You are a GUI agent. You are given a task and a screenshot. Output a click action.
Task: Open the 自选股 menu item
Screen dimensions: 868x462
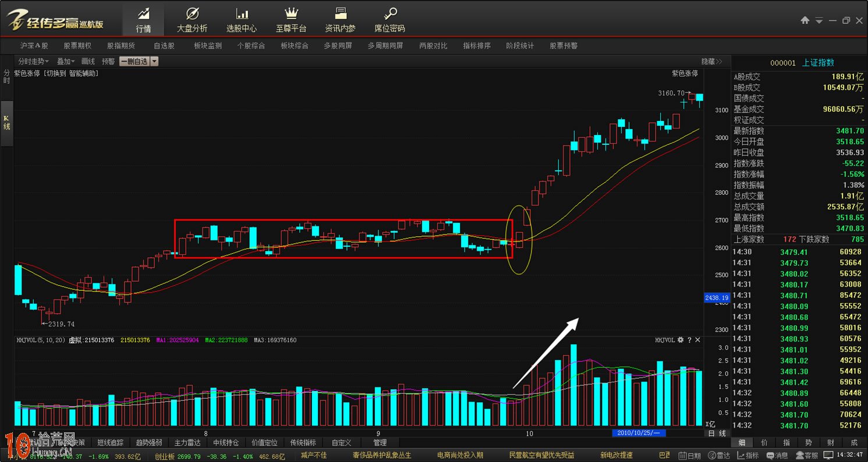(164, 45)
